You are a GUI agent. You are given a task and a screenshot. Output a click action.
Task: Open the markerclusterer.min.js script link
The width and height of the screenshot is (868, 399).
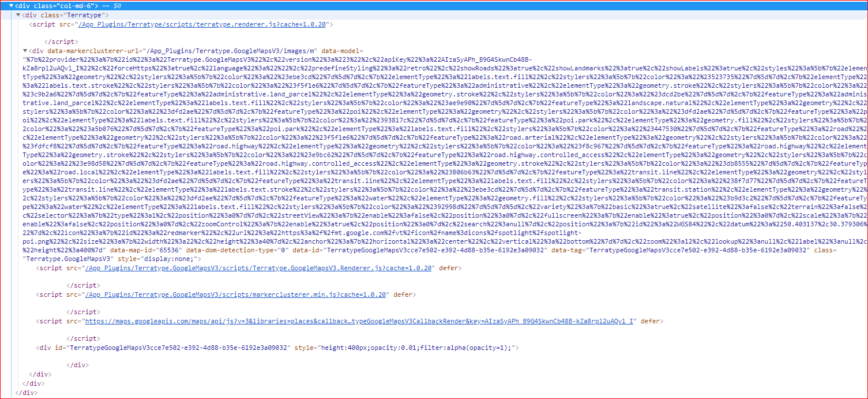pyautogui.click(x=236, y=294)
